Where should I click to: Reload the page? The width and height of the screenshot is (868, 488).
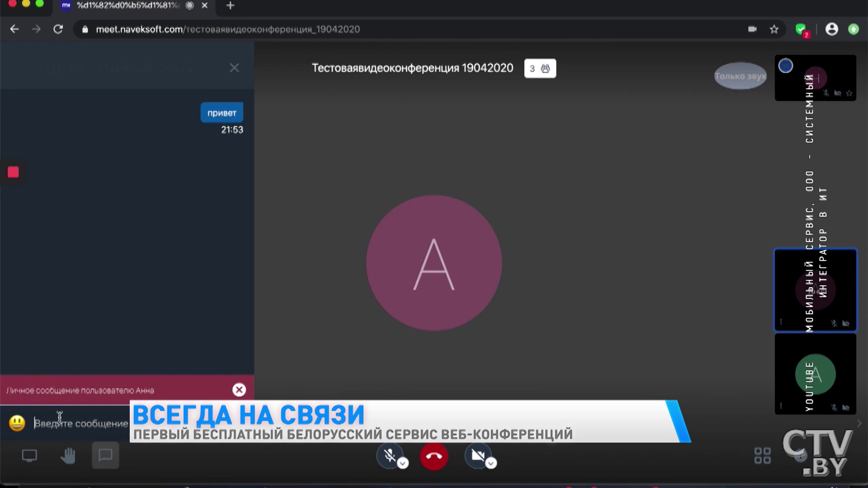pyautogui.click(x=58, y=29)
